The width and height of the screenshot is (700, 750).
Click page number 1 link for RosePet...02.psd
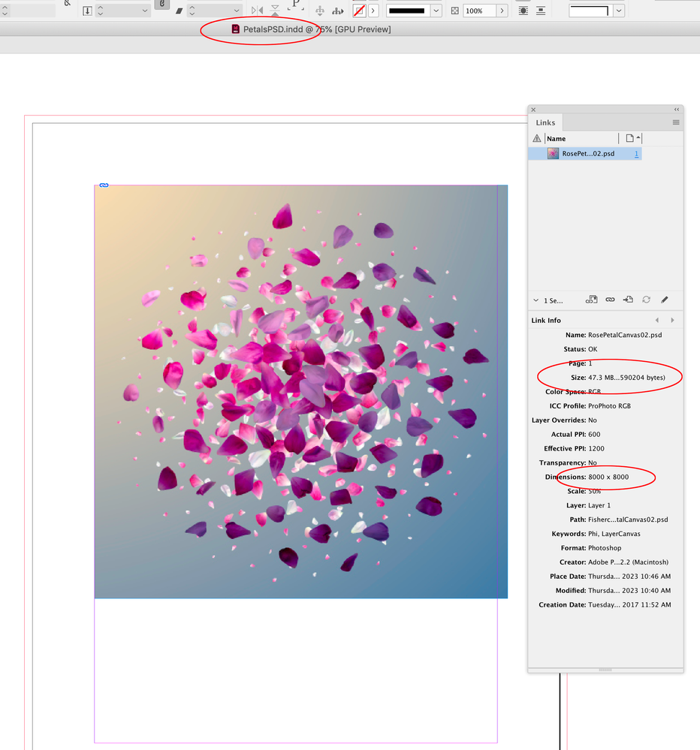pyautogui.click(x=636, y=154)
